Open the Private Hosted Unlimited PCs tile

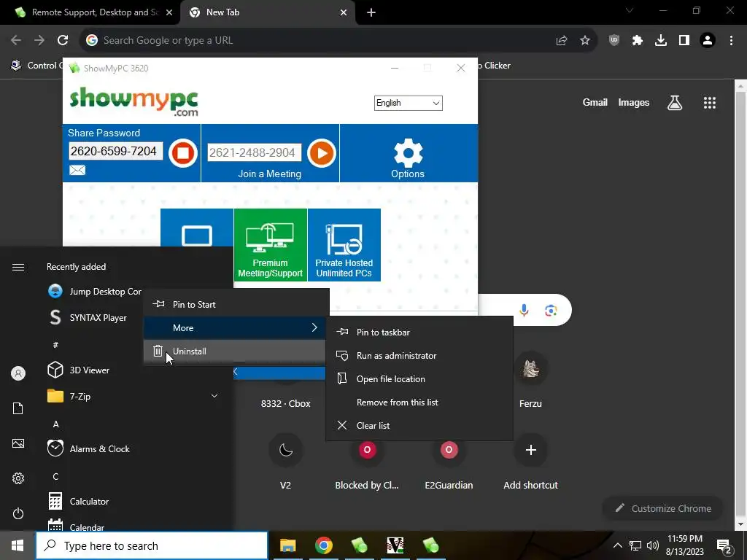[344, 245]
